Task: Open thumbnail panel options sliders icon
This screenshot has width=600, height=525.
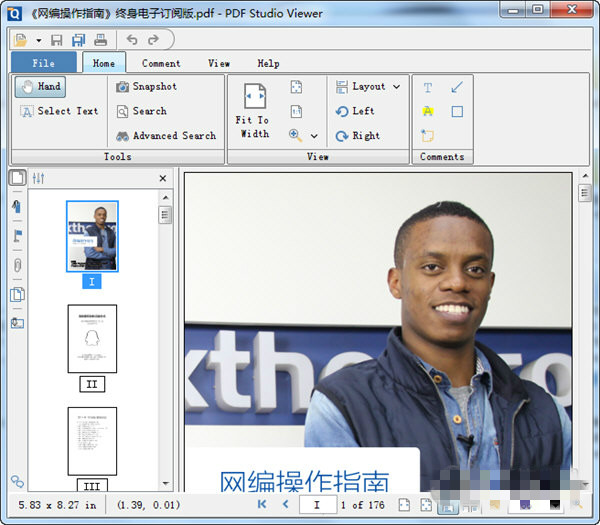Action: (38, 178)
